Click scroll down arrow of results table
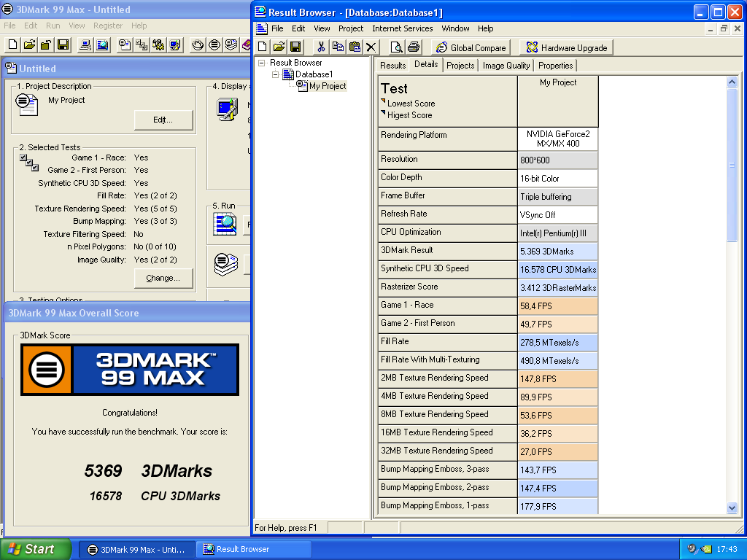Viewport: 747px width, 560px height. click(732, 508)
